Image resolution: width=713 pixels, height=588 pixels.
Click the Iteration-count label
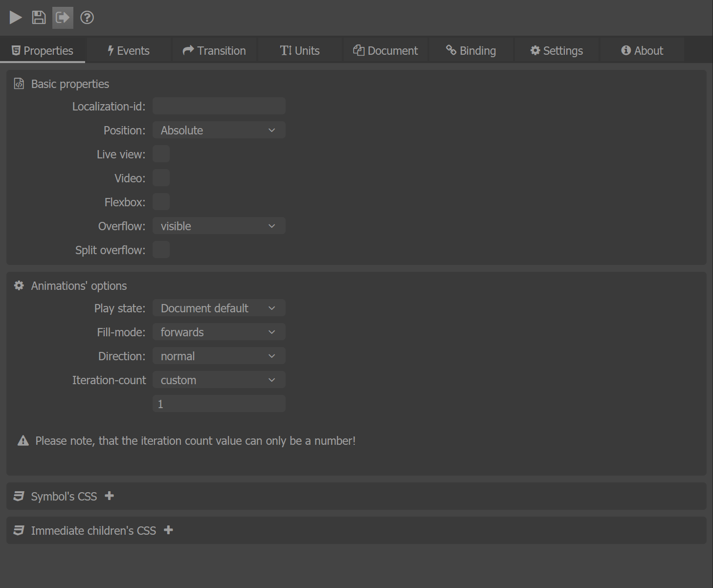coord(109,380)
